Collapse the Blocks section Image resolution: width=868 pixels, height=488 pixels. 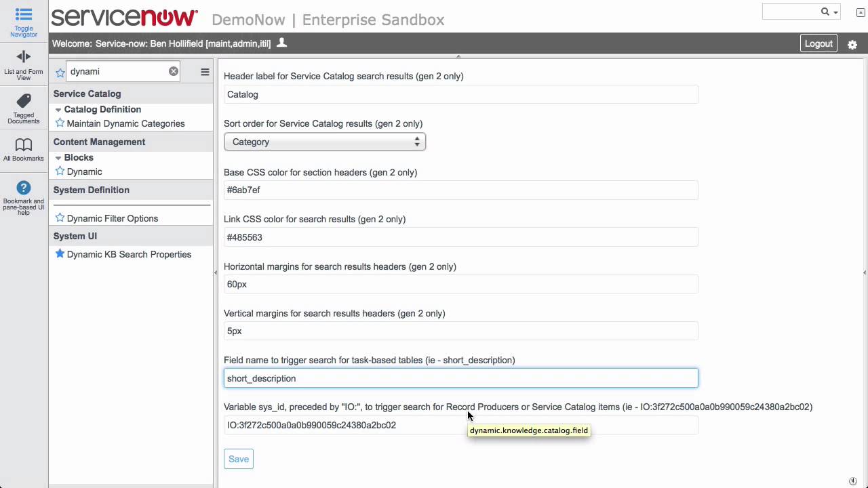click(x=58, y=157)
